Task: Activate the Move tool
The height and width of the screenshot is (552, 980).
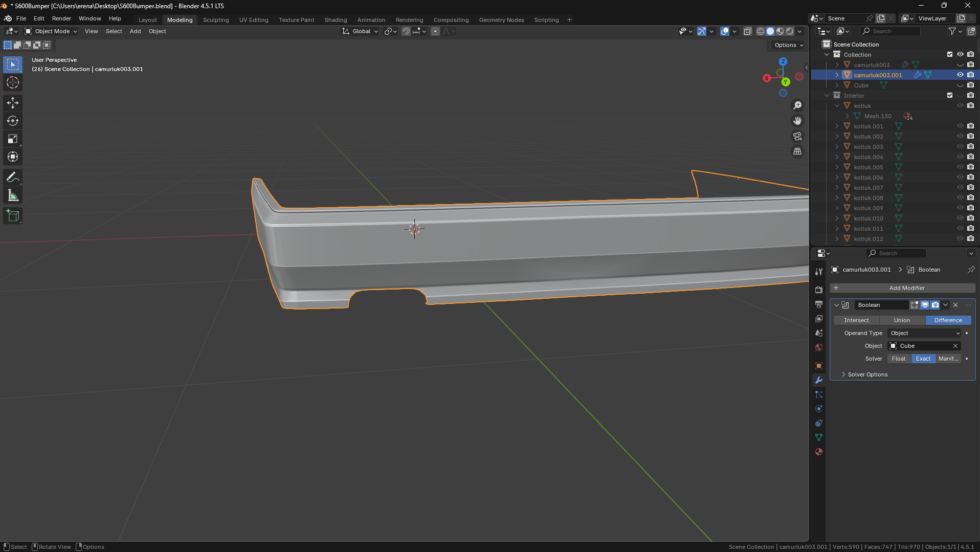Action: click(x=13, y=103)
